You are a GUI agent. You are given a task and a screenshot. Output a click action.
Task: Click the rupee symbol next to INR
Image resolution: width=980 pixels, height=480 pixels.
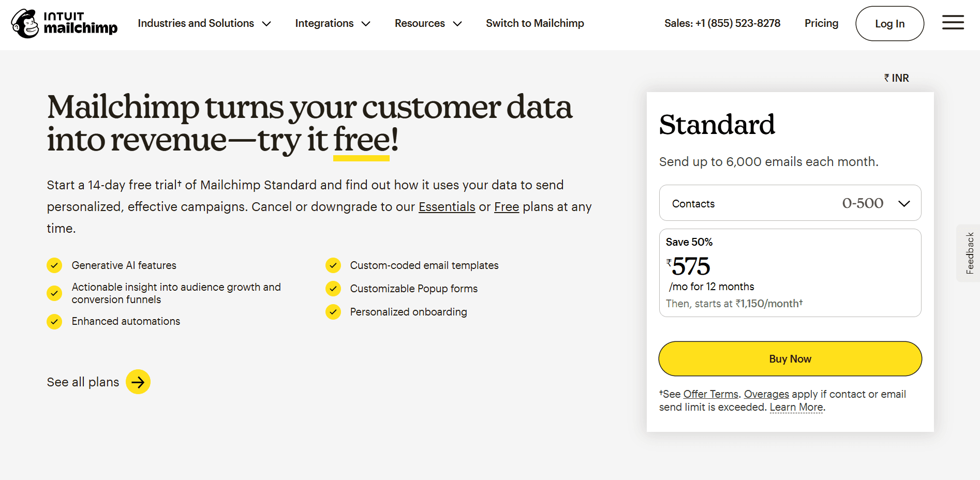click(x=886, y=78)
